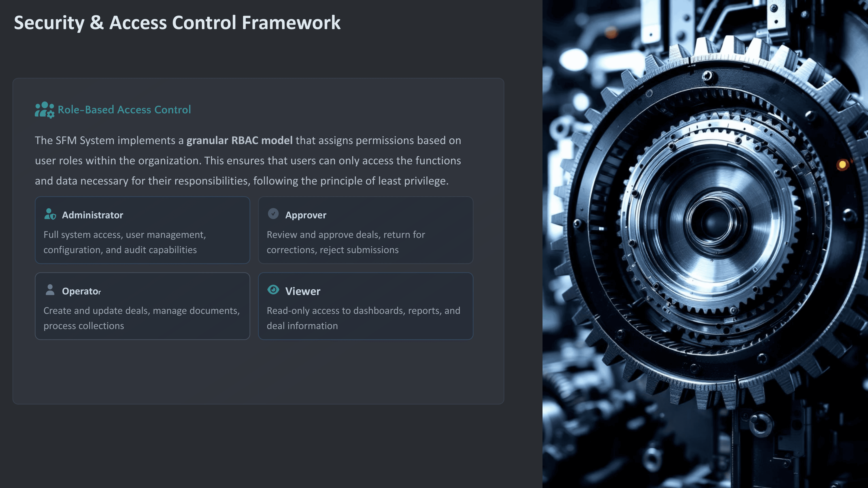Click the Approver check-circle icon
Viewport: 868px width, 488px height.
[273, 213]
